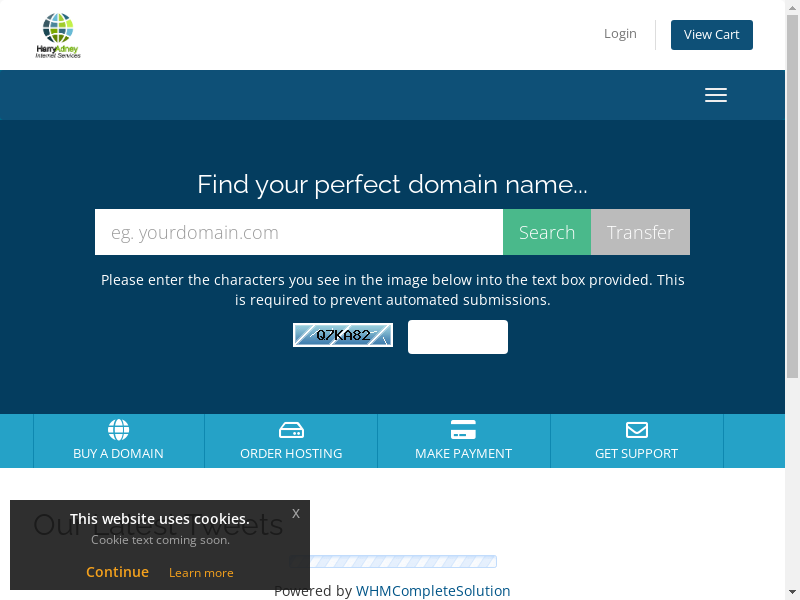Viewport: 800px width, 600px height.
Task: Click the captcha image
Action: tap(342, 335)
